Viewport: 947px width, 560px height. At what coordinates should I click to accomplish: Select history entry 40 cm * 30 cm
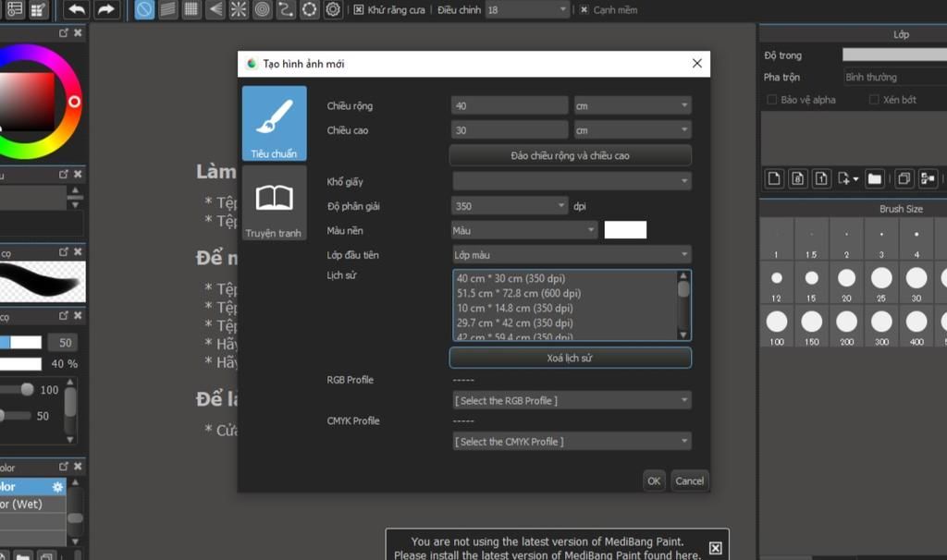pyautogui.click(x=510, y=279)
